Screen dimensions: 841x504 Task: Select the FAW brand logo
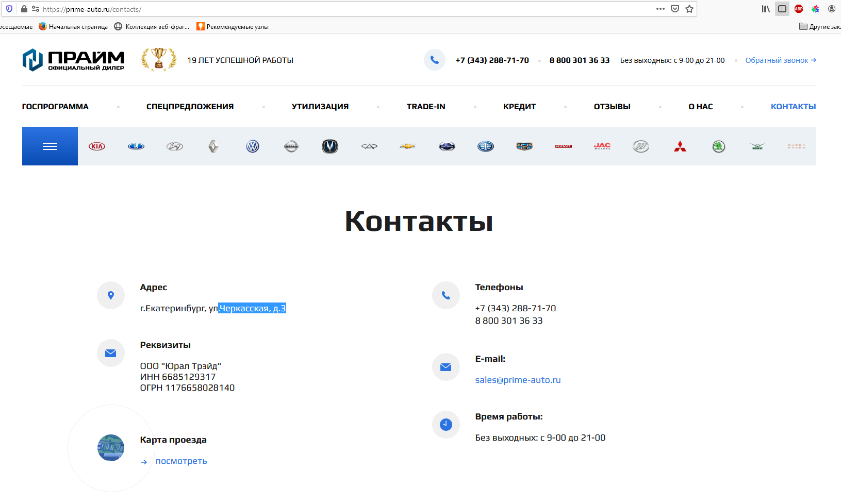[486, 146]
